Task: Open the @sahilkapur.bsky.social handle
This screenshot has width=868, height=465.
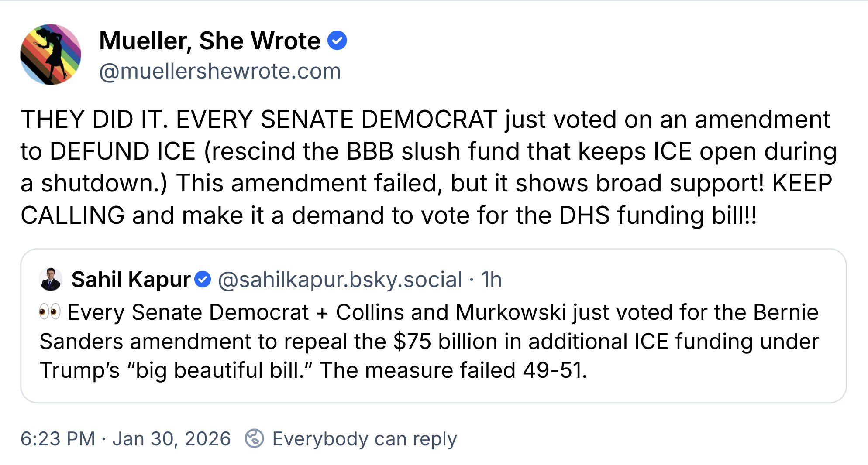Action: pos(340,280)
